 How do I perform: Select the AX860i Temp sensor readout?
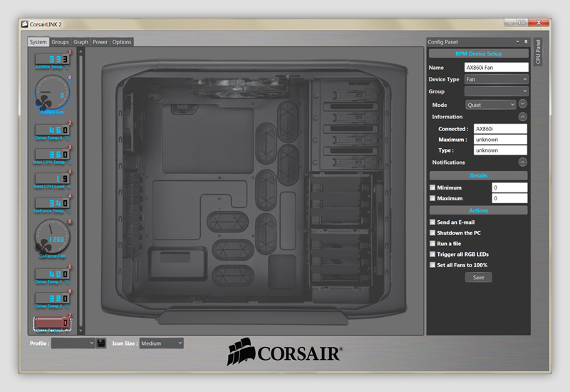click(x=52, y=59)
